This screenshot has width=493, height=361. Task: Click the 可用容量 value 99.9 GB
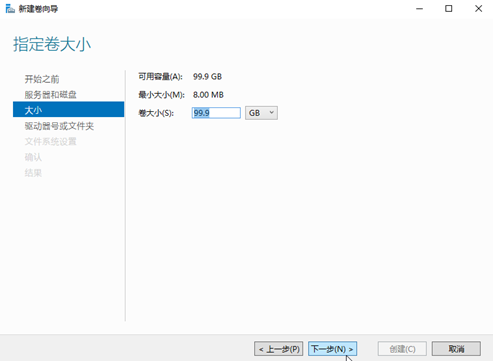pyautogui.click(x=207, y=77)
